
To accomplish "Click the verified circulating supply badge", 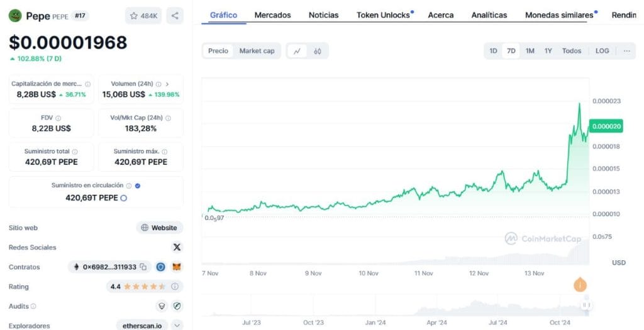I will click(138, 185).
